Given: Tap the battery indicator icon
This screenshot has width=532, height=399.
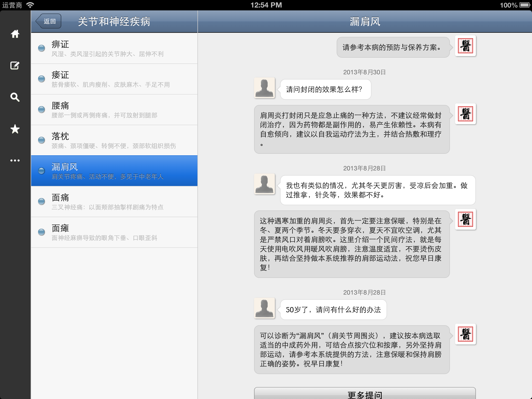Looking at the screenshot, I should (x=525, y=5).
